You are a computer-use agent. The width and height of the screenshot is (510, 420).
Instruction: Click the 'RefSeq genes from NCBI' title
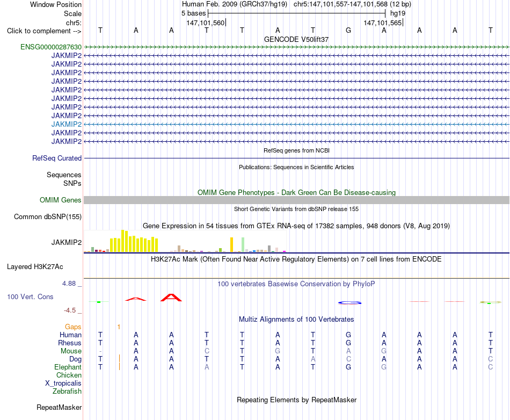[296, 150]
